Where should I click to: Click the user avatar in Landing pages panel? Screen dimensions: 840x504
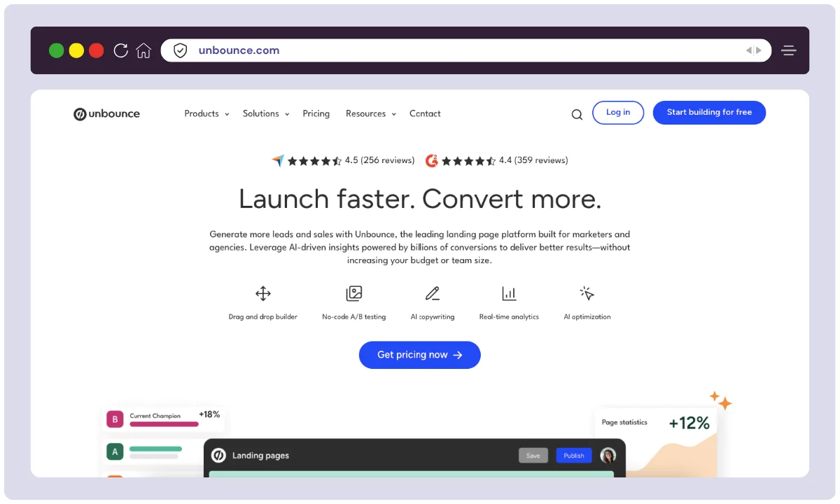(608, 456)
